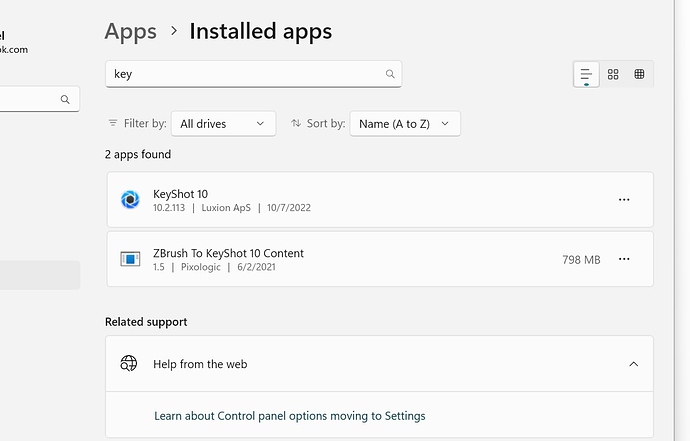This screenshot has height=441, width=690.
Task: Click the Luxion ApS publisher text
Action: [226, 208]
